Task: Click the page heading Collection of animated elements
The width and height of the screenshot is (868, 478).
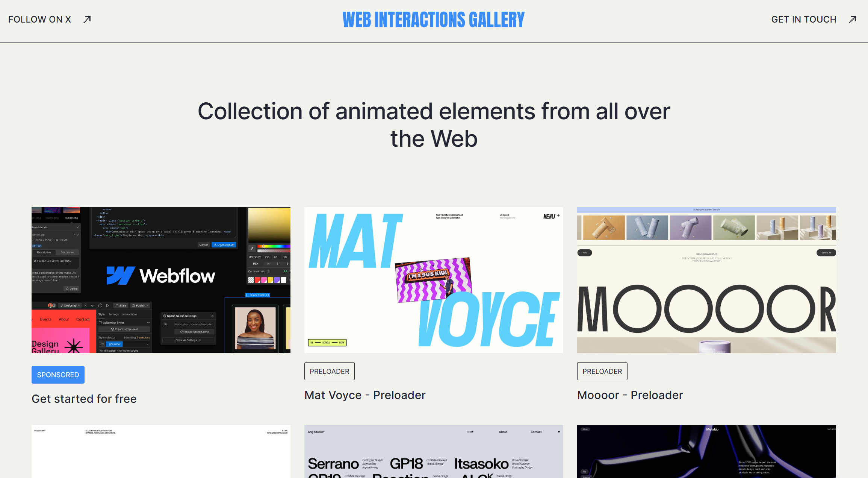Action: coord(434,125)
